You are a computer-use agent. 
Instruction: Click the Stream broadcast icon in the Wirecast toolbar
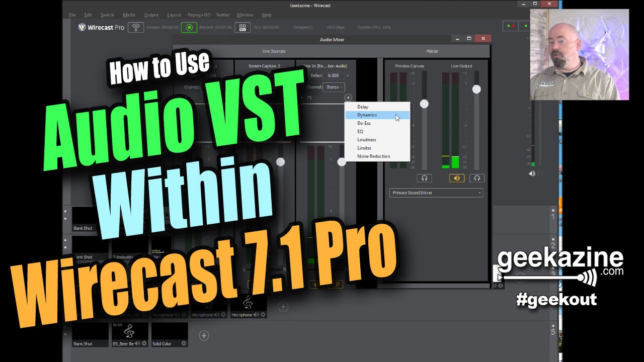pyautogui.click(x=136, y=28)
